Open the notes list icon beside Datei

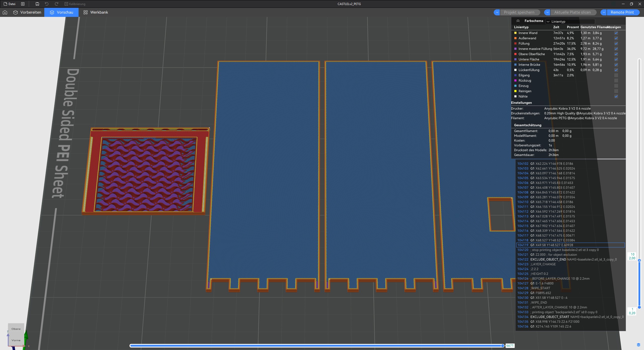(x=23, y=4)
